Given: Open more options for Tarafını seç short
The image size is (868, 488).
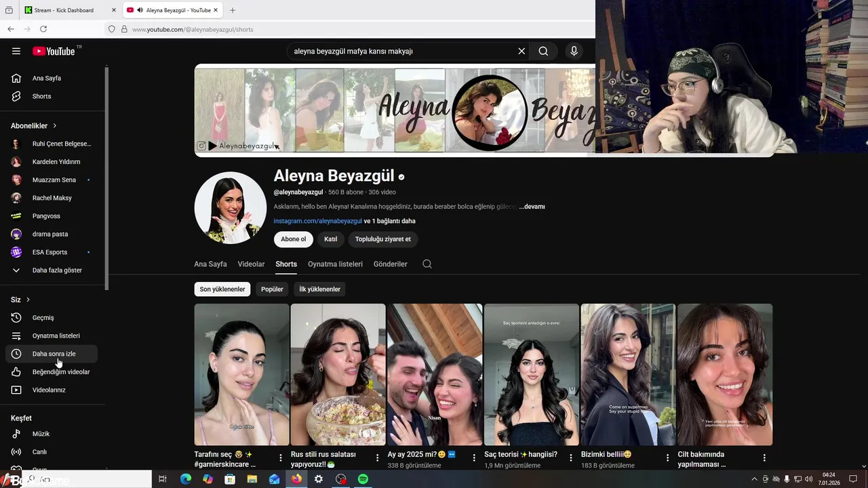Looking at the screenshot, I should pyautogui.click(x=281, y=458).
